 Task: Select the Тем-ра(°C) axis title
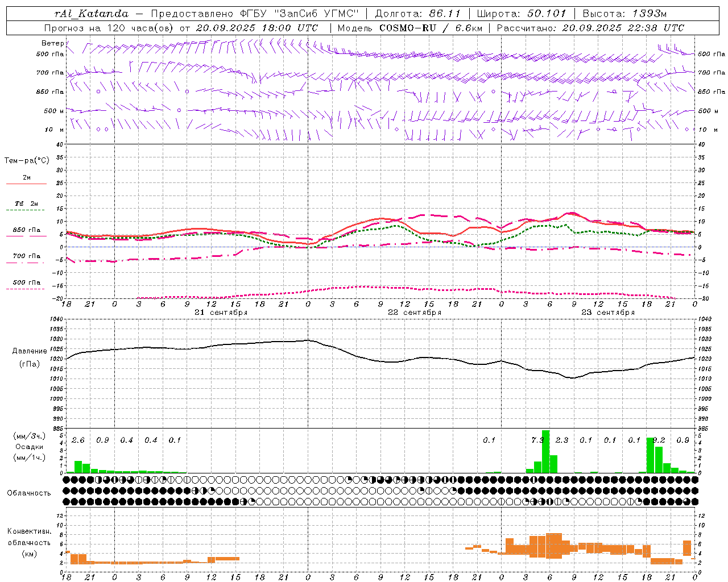[27, 161]
